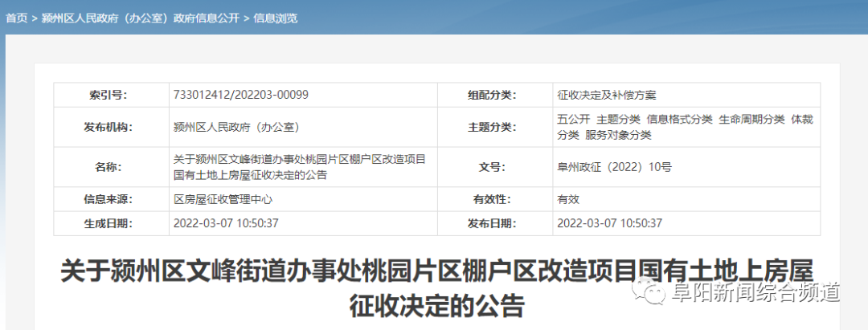Click the 文号 label cell
The height and width of the screenshot is (330, 868).
click(495, 167)
